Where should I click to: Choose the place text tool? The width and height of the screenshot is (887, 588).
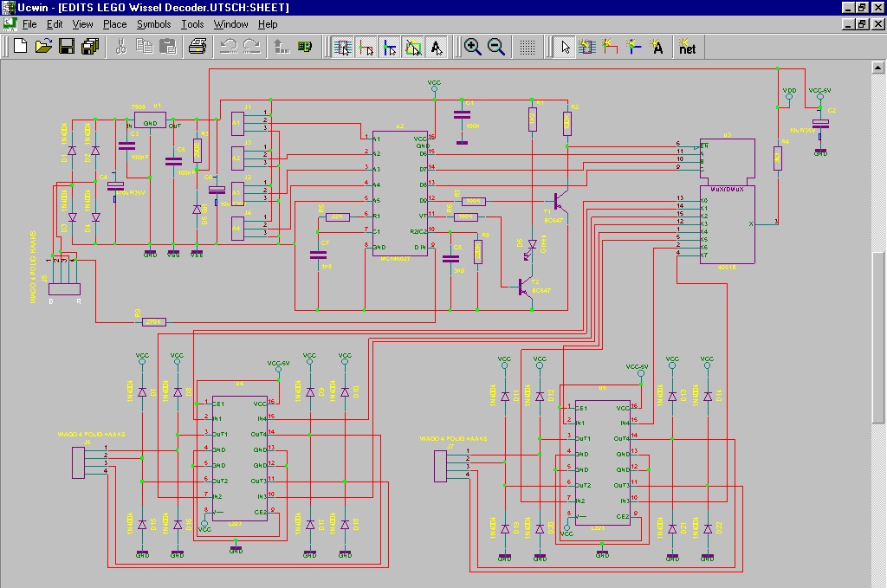[x=657, y=47]
